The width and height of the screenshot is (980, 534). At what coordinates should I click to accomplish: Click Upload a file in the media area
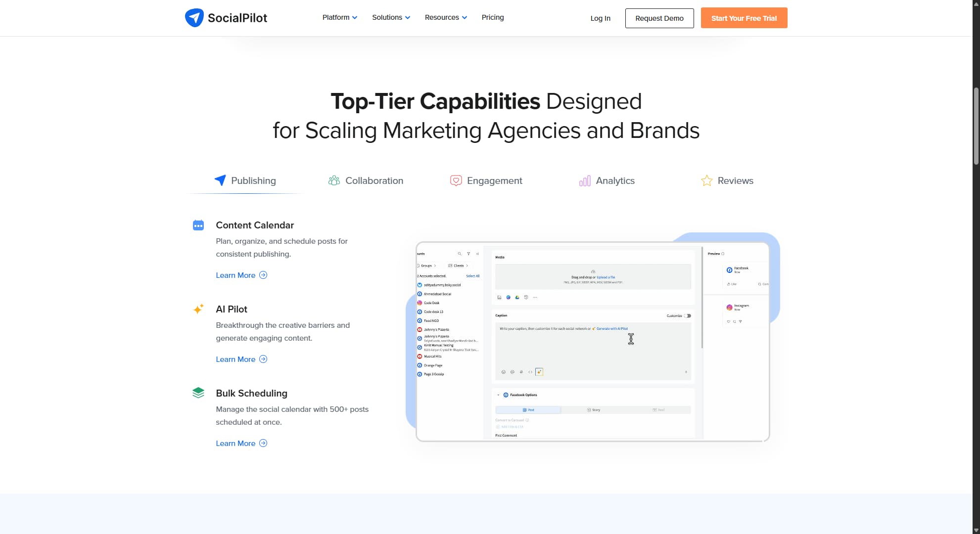click(x=606, y=277)
